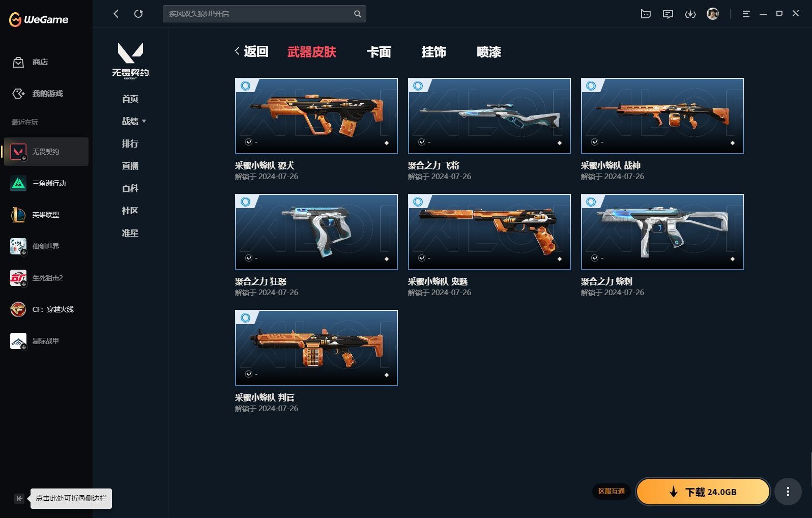
Task: Expand the 战绩 dropdown menu
Action: click(134, 121)
